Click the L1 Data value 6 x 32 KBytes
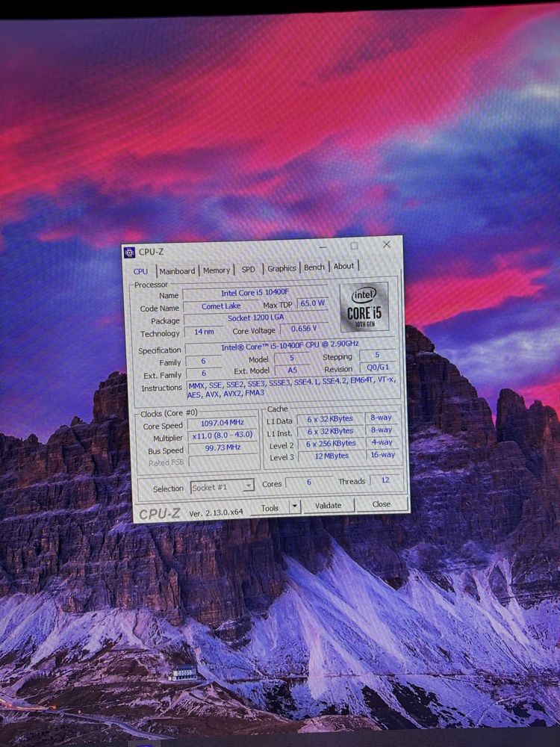This screenshot has height=747, width=560. pyautogui.click(x=330, y=419)
